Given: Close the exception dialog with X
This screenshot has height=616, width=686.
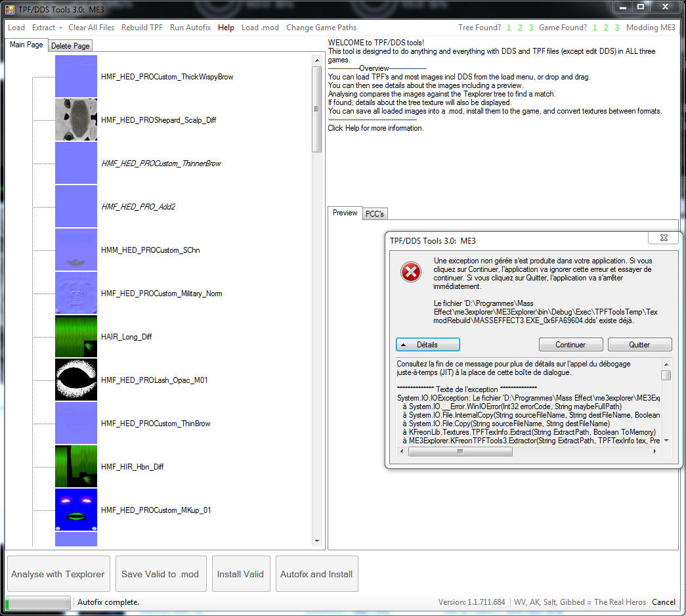Looking at the screenshot, I should tap(663, 238).
